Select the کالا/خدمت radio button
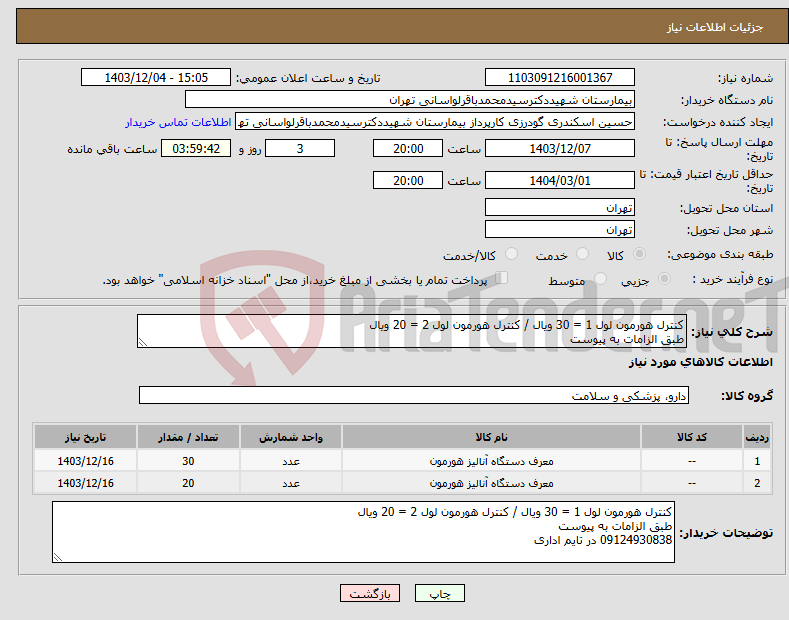This screenshot has width=789, height=620. (x=511, y=254)
